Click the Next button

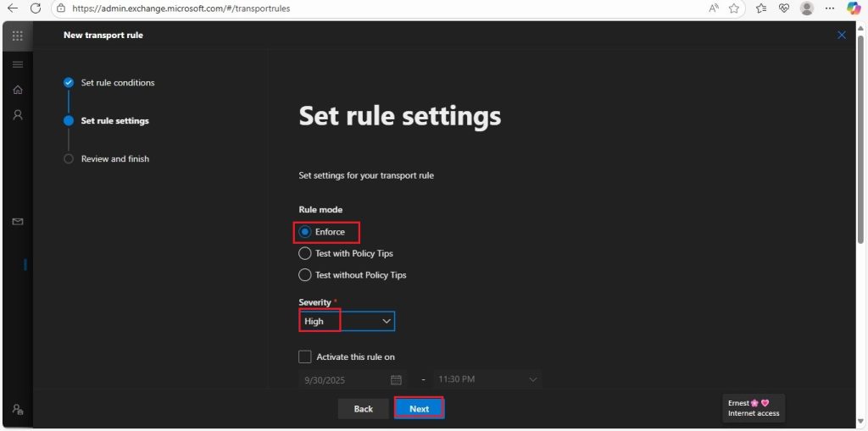coord(419,409)
